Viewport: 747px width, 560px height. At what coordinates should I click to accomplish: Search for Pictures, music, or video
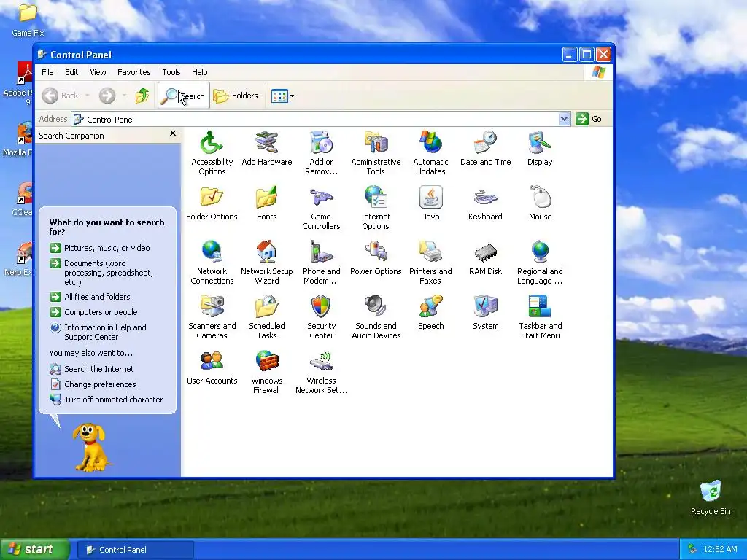[100, 248]
